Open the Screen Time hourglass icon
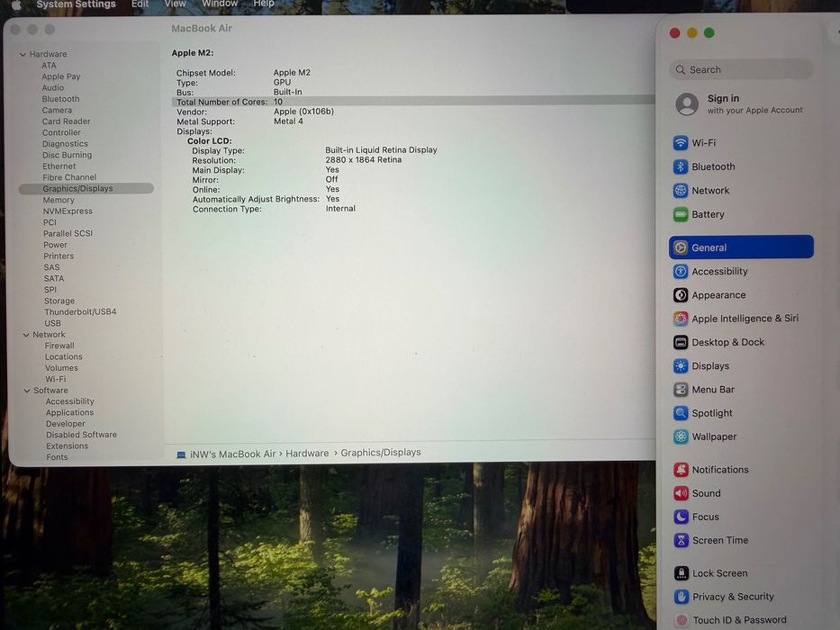The height and width of the screenshot is (630, 840). tap(681, 541)
